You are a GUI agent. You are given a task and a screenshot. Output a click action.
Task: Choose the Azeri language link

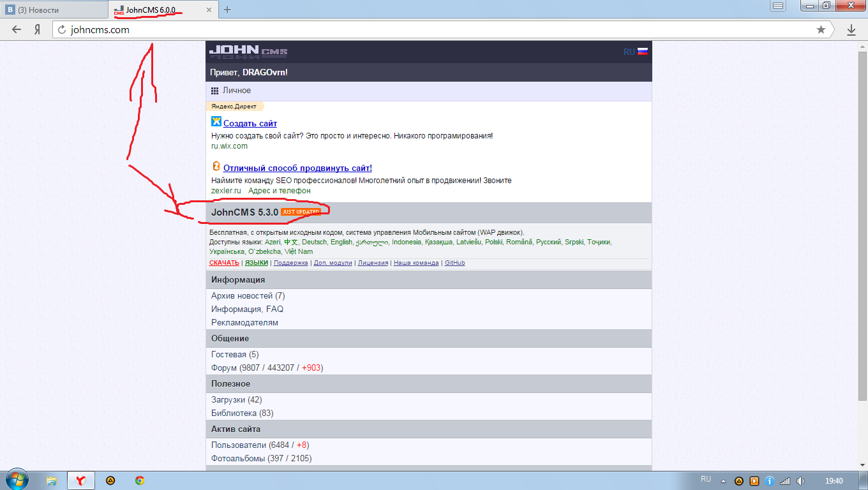[273, 242]
